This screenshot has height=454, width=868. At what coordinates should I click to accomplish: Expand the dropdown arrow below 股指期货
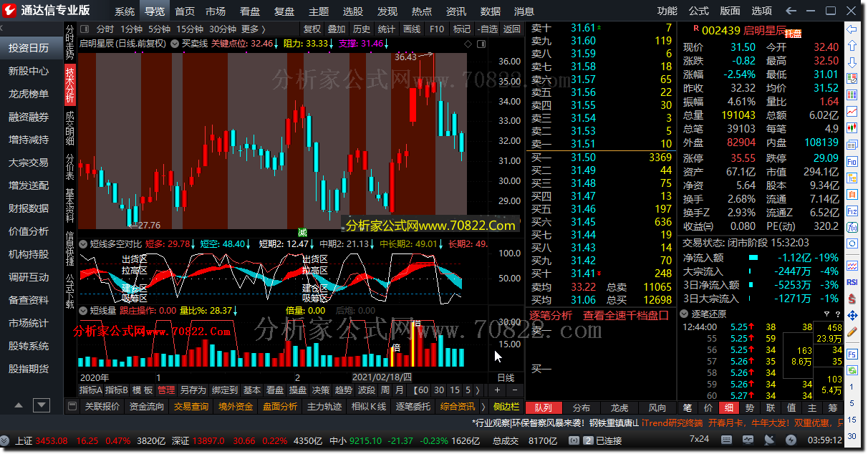pyautogui.click(x=41, y=405)
